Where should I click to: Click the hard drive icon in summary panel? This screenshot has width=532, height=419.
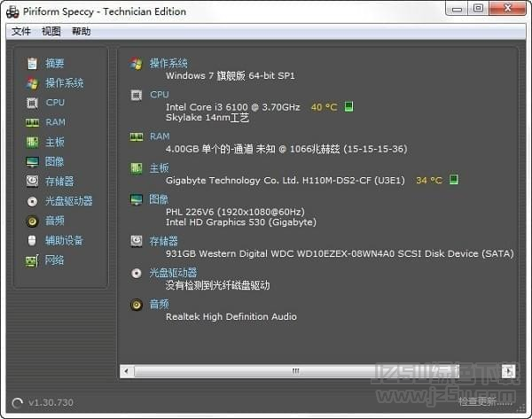pyautogui.click(x=137, y=241)
